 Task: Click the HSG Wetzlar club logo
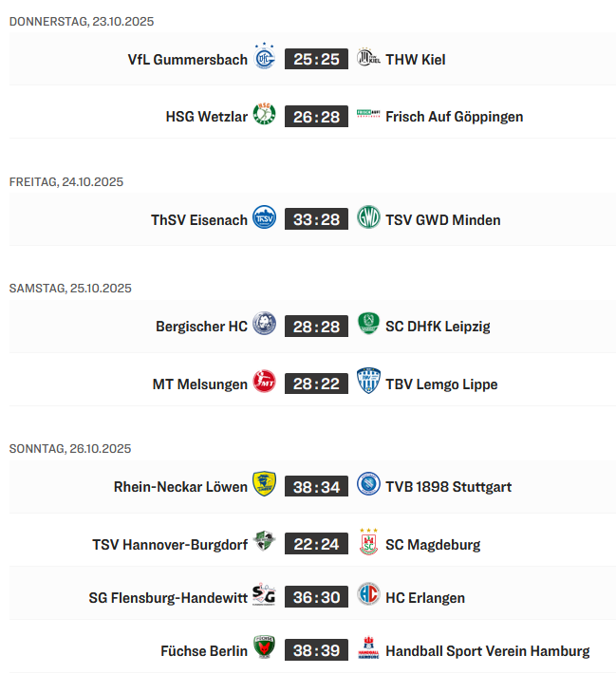pyautogui.click(x=265, y=116)
